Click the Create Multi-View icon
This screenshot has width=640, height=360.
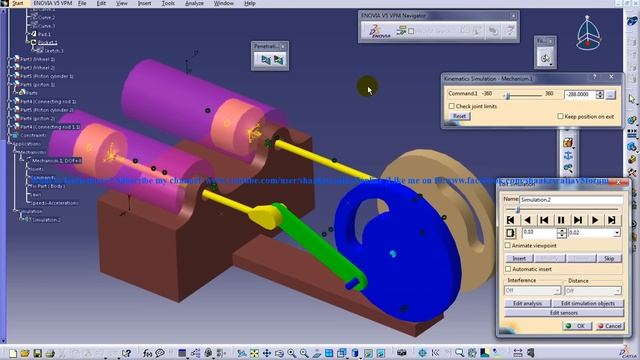point(329,353)
